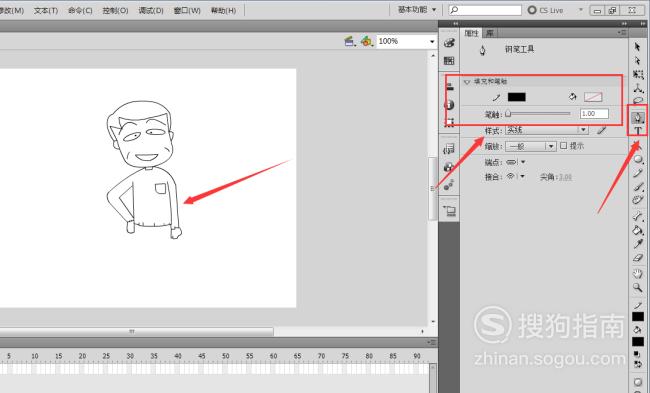Viewport: 650px width, 393px height.
Task: Open the 文本(T) menu
Action: coord(46,10)
